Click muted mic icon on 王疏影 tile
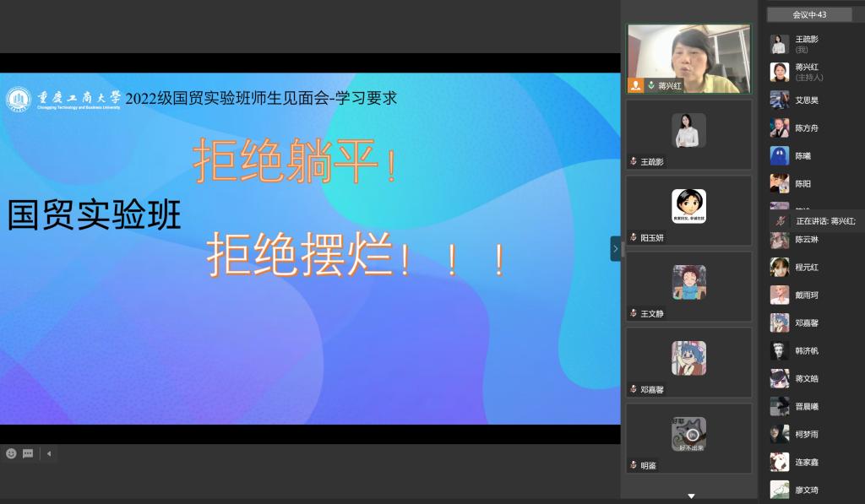The width and height of the screenshot is (865, 504). tap(634, 161)
